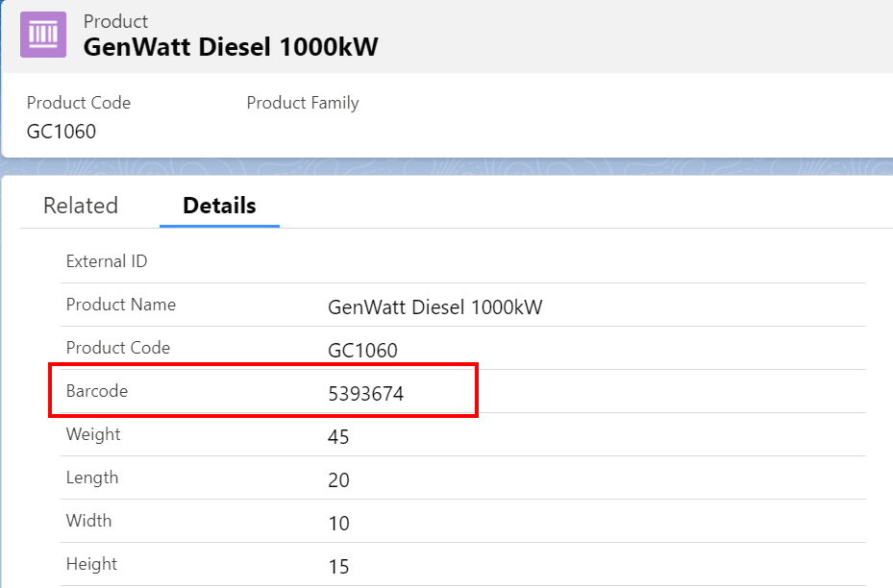Select the Barcode value 5393674

coord(365,394)
